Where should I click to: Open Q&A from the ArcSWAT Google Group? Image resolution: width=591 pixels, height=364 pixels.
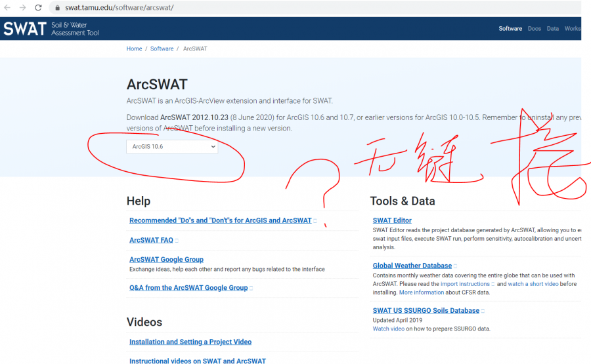[188, 287]
